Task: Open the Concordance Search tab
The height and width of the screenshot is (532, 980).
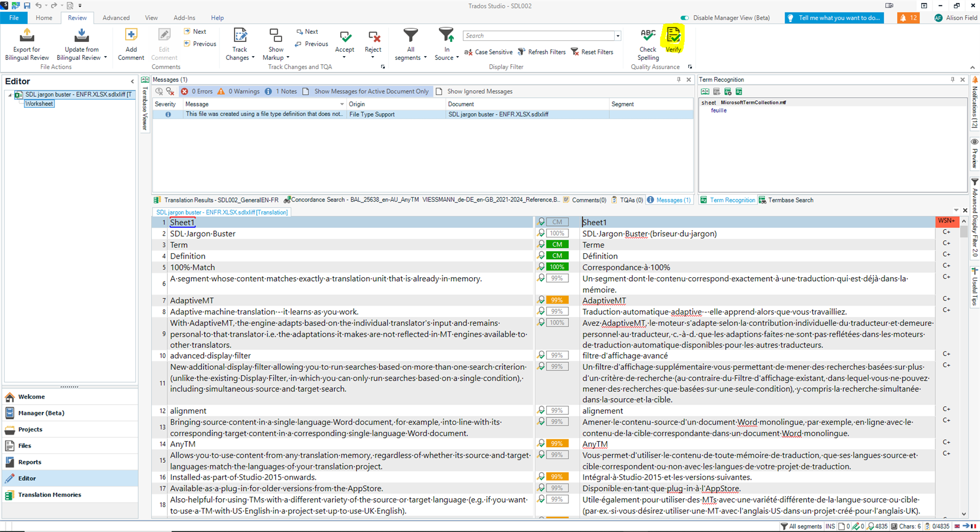Action: (422, 200)
